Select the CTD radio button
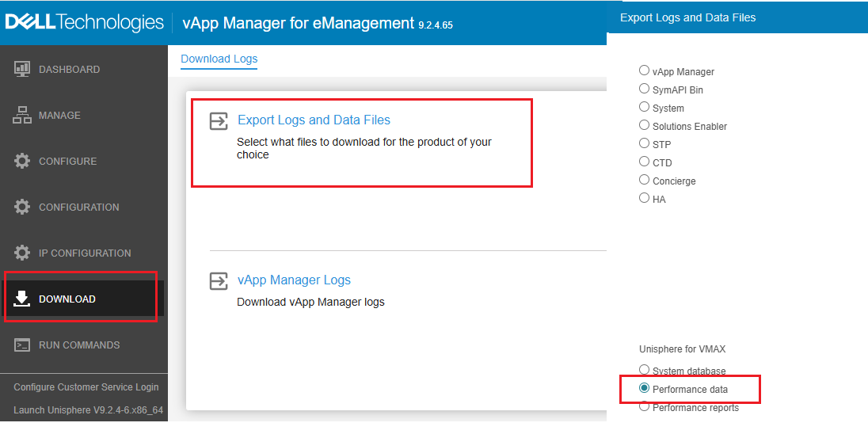This screenshot has height=438, width=868. click(644, 162)
